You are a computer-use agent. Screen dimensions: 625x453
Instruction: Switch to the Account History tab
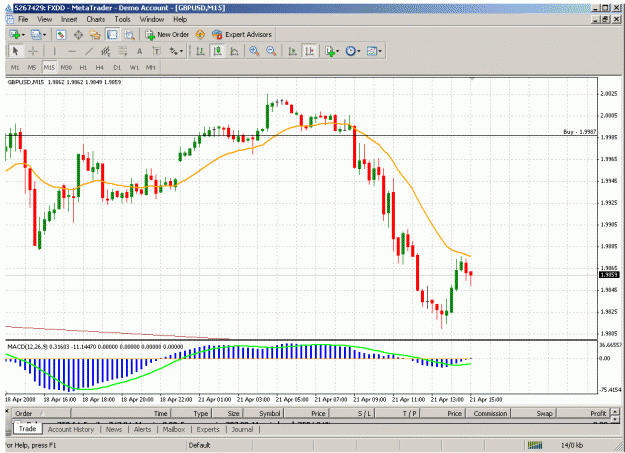71,429
